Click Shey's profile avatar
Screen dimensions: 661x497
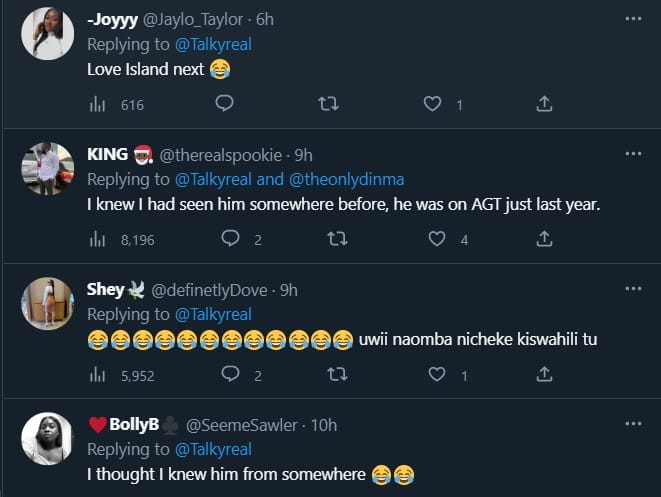(47, 303)
